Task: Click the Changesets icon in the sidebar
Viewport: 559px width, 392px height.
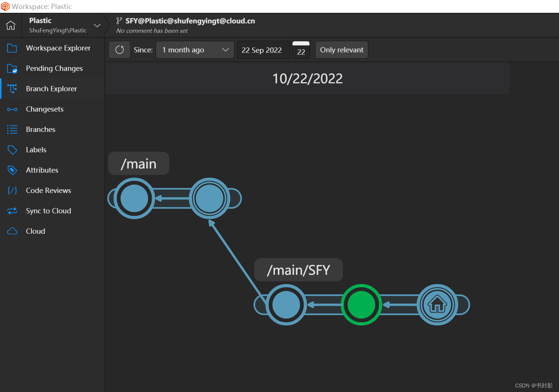Action: click(x=12, y=109)
